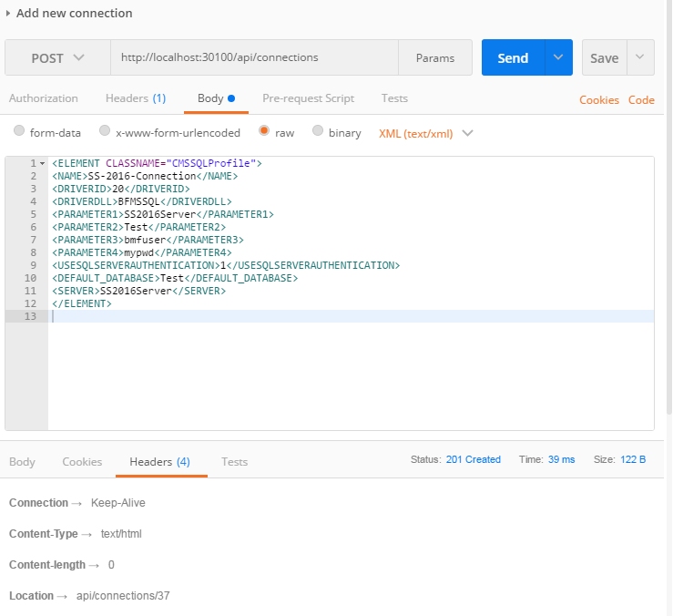The image size is (673, 616).
Task: Click the PARAMETER2 line in the editor
Action: [x=139, y=227]
